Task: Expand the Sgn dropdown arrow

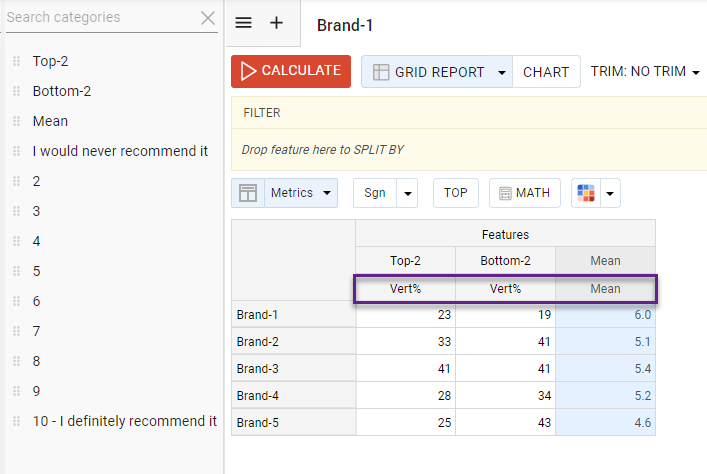Action: [x=407, y=193]
